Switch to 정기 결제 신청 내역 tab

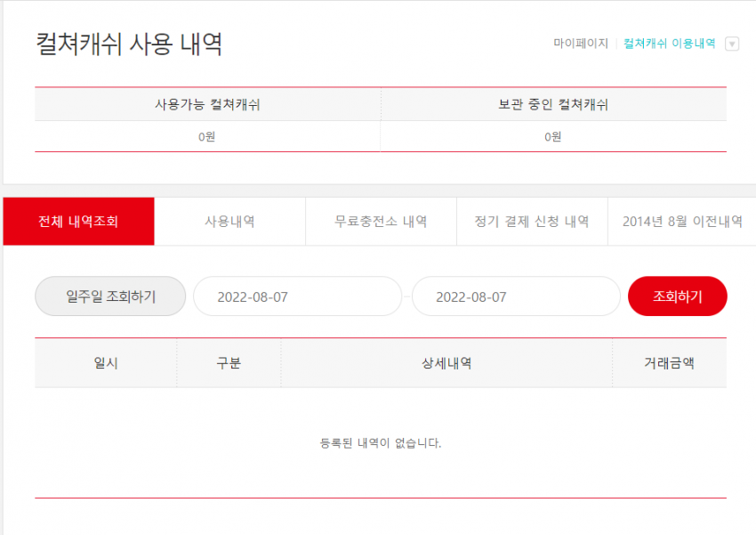click(x=532, y=222)
